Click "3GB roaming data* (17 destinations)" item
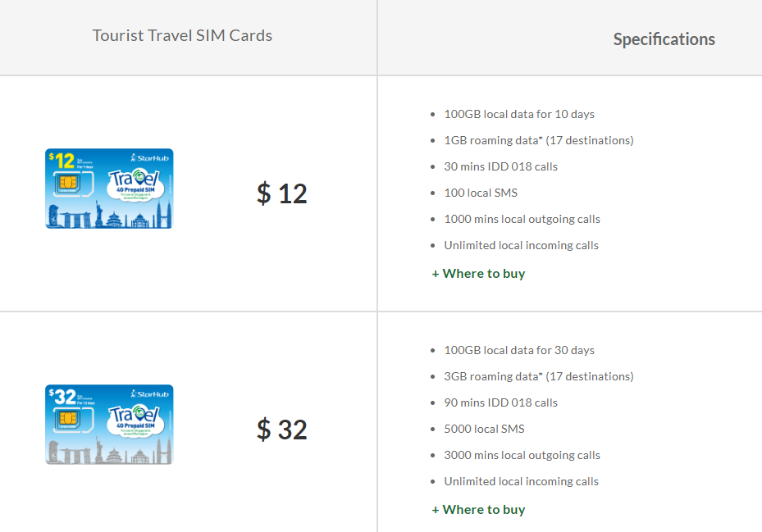The height and width of the screenshot is (532, 762). [x=538, y=376]
